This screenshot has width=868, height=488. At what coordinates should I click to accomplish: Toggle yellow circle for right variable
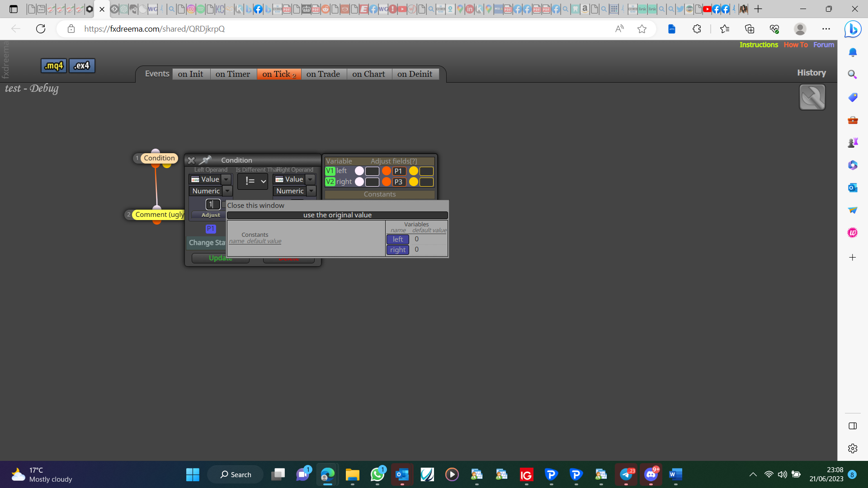point(414,182)
